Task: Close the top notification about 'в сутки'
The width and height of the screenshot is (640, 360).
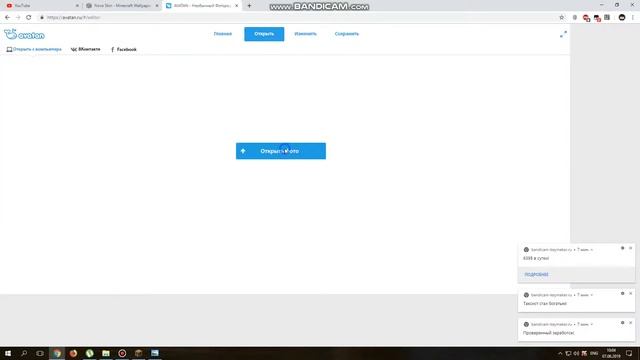Action: [631, 248]
